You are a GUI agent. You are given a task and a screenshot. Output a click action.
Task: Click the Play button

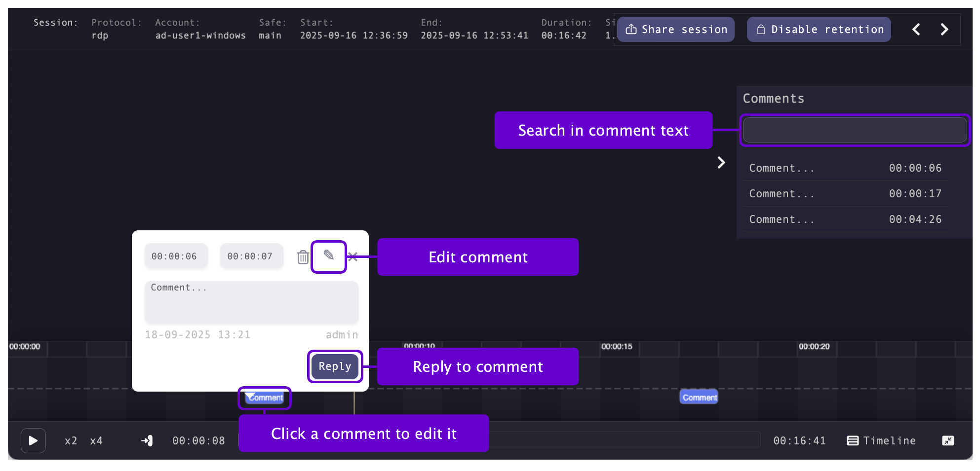click(x=33, y=440)
